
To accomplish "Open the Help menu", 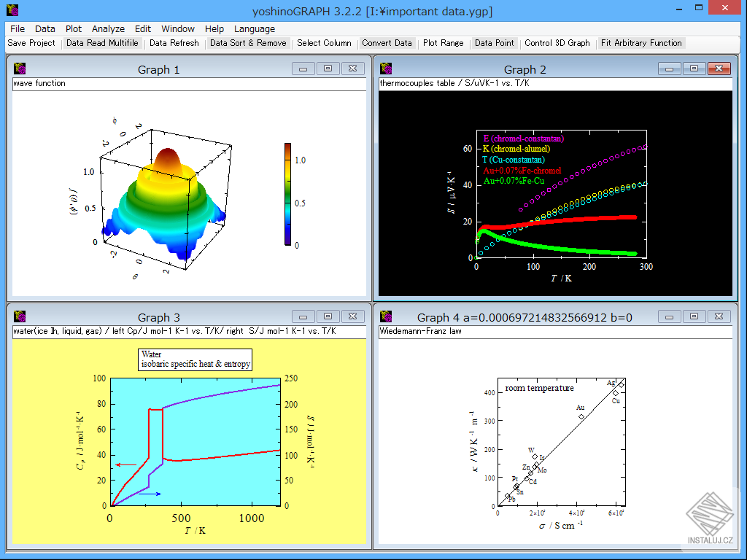I will pos(214,28).
